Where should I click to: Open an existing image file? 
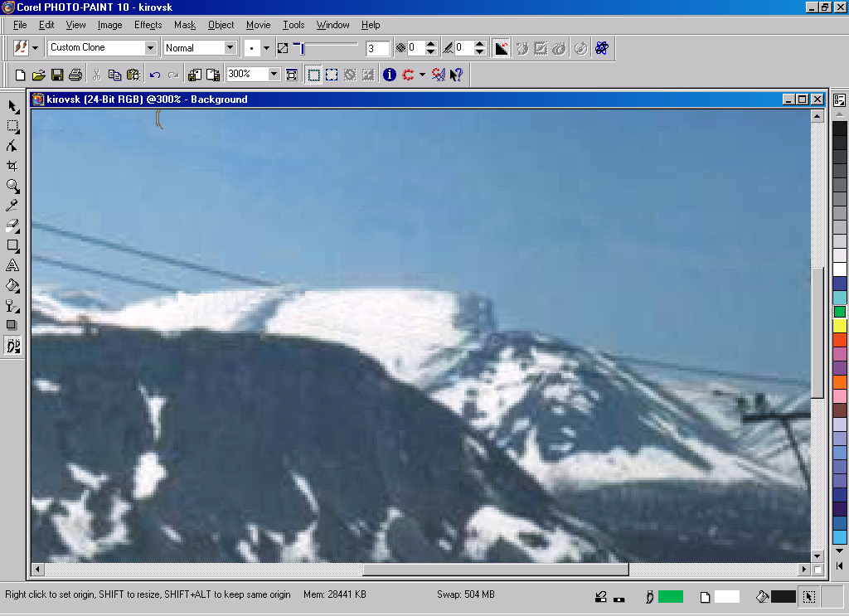tap(38, 75)
